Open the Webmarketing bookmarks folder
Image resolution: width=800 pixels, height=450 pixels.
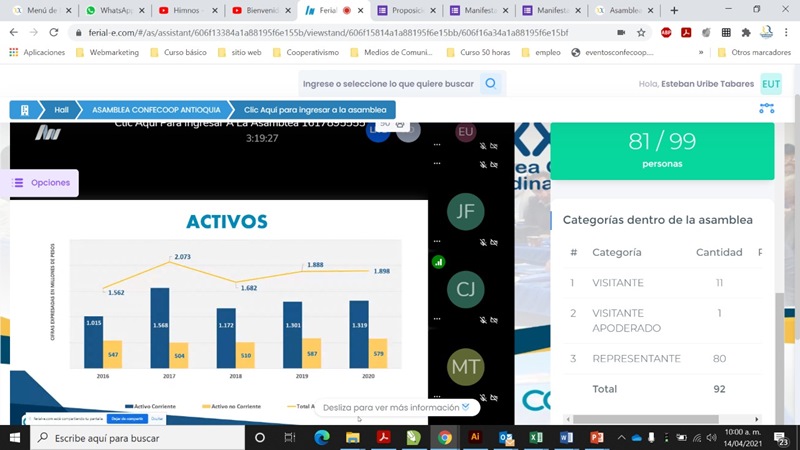(107, 52)
